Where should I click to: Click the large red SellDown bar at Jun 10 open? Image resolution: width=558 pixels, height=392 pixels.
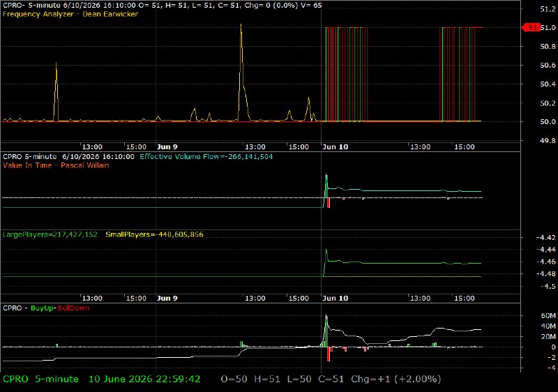[x=329, y=354]
